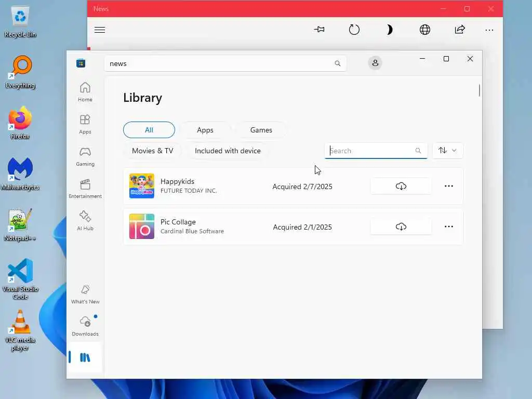The width and height of the screenshot is (532, 399).
Task: Go to Apps in Store sidebar
Action: [85, 124]
